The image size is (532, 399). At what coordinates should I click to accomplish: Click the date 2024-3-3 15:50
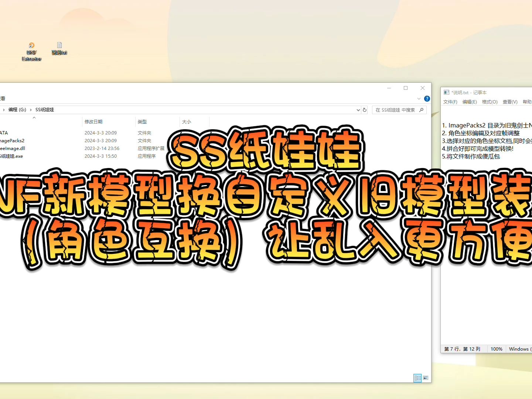click(100, 156)
